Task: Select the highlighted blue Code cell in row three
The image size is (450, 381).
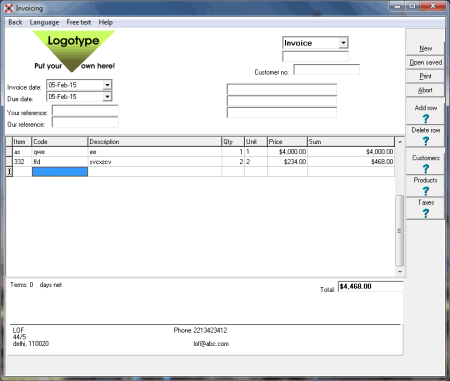Action: (60, 172)
